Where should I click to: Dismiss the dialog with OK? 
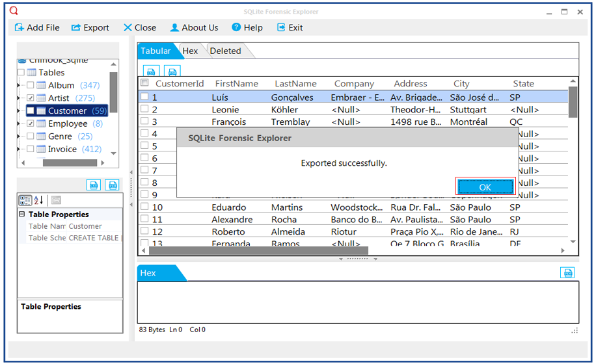coord(485,187)
